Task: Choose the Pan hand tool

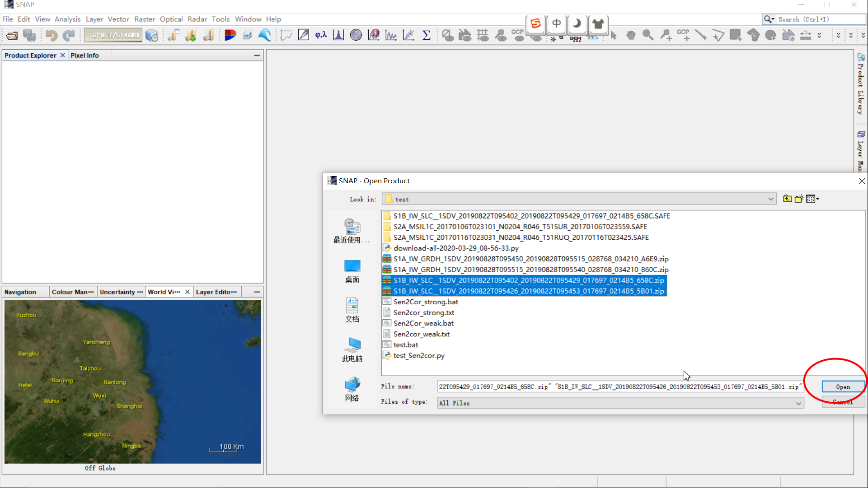Action: (x=631, y=35)
